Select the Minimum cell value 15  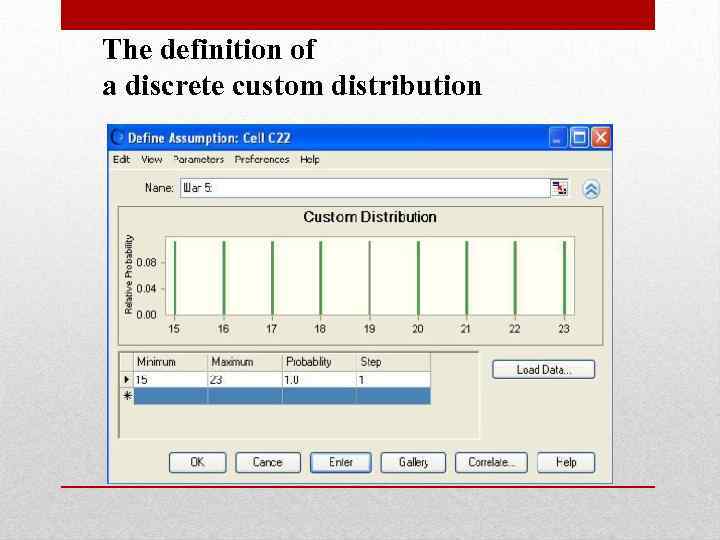coord(170,380)
